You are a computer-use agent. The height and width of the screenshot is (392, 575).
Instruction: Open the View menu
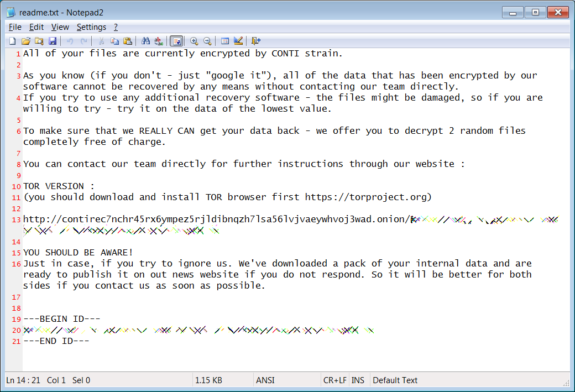pos(60,27)
